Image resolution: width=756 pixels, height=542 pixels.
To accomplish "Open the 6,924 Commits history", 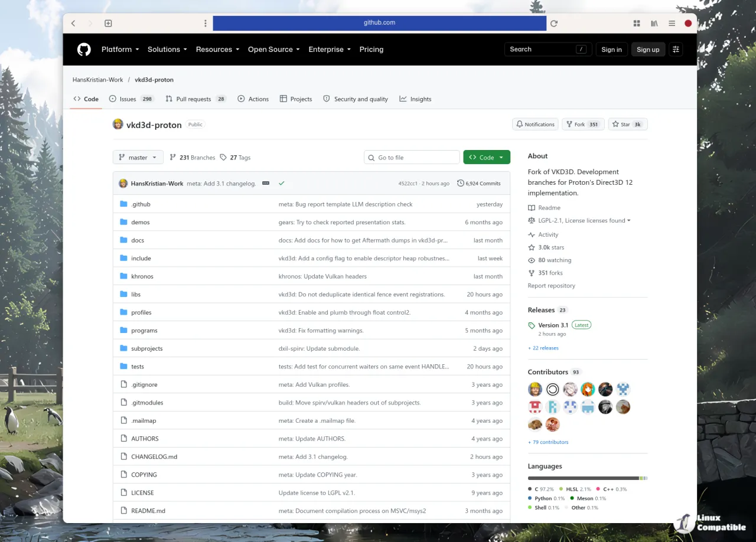I will point(479,184).
